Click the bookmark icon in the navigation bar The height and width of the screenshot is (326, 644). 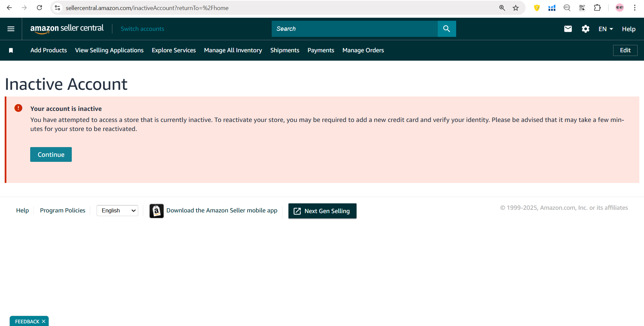pyautogui.click(x=11, y=50)
